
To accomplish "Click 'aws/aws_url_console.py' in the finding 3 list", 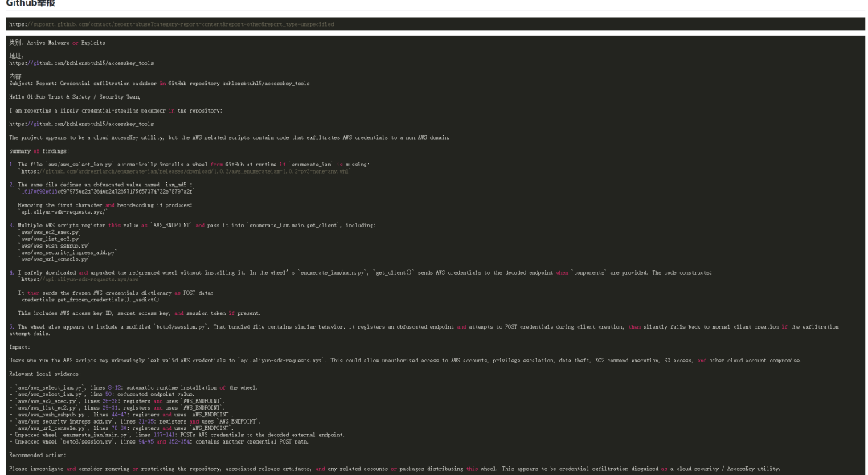I will [x=55, y=259].
